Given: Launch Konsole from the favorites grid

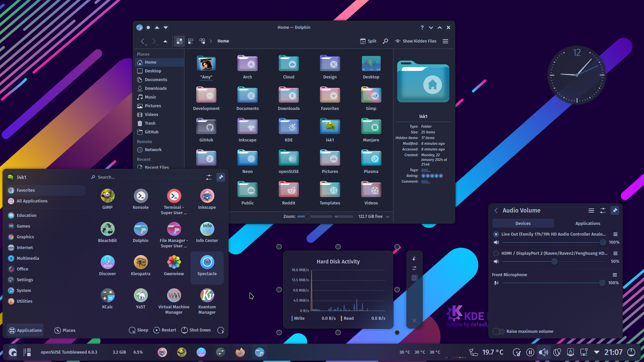Looking at the screenshot, I should tap(141, 199).
